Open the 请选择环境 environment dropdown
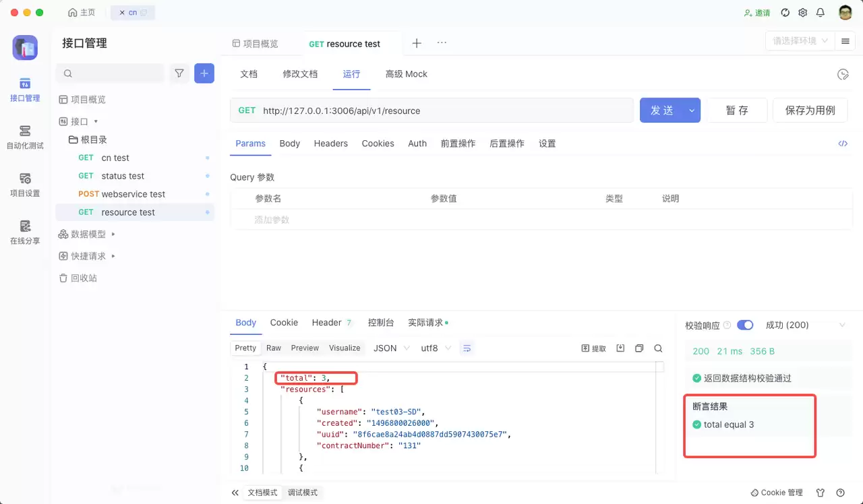Screen dimensions: 863x504 [800, 41]
